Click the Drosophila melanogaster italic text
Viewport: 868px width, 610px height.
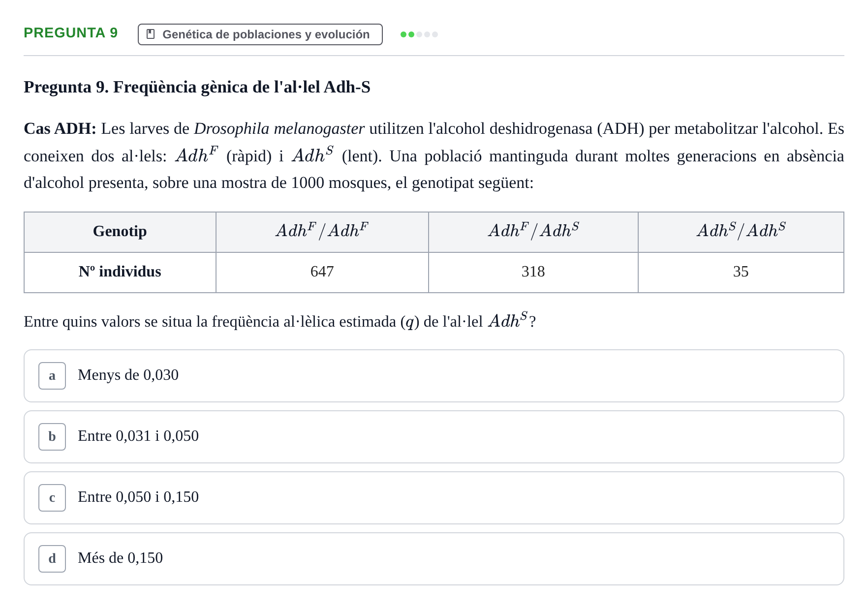point(279,129)
